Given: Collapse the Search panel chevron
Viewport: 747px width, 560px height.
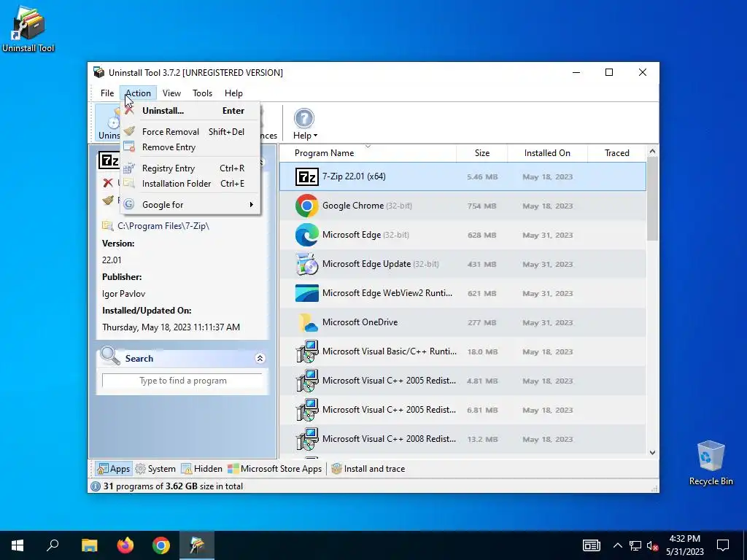Looking at the screenshot, I should 260,359.
